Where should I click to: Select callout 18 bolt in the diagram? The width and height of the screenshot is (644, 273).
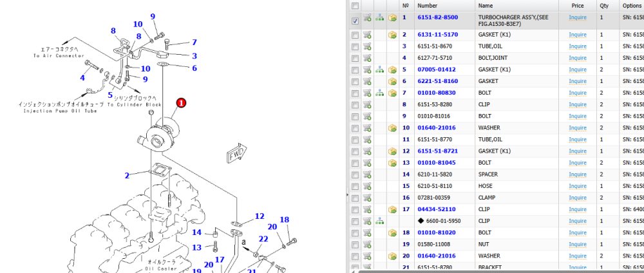pos(285,220)
